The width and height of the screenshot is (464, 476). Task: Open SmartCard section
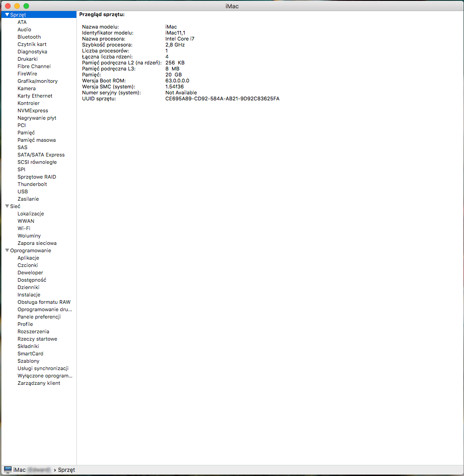[30, 354]
